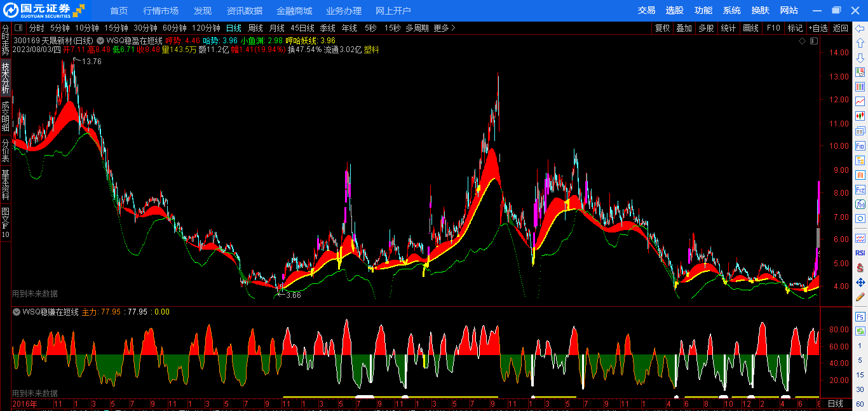Click the 日线 period label at bottom right
This screenshot has width=868, height=411.
[x=835, y=404]
